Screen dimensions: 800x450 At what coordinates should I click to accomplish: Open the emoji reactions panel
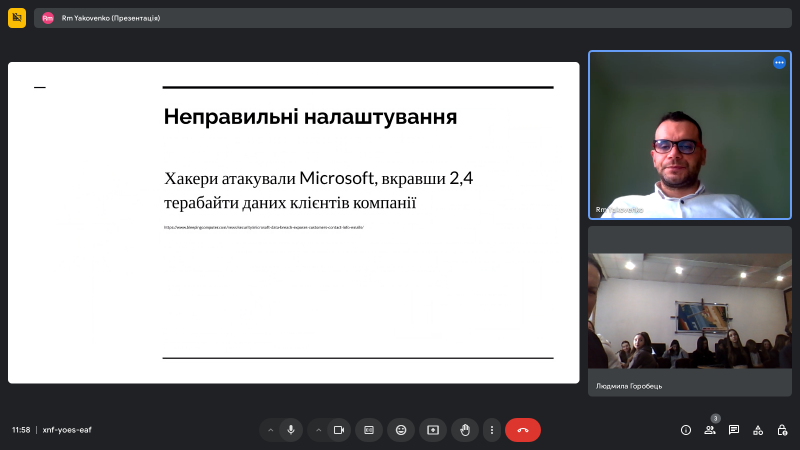click(401, 430)
